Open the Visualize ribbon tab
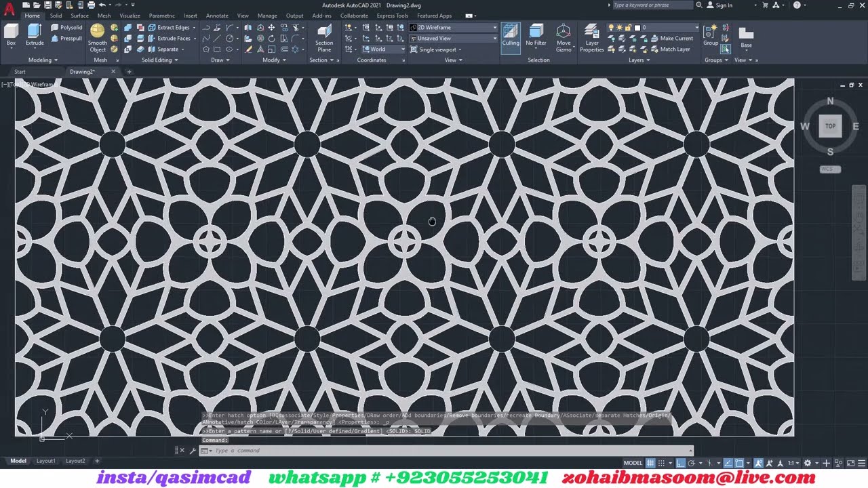Screen dimensions: 868x488 [x=130, y=16]
